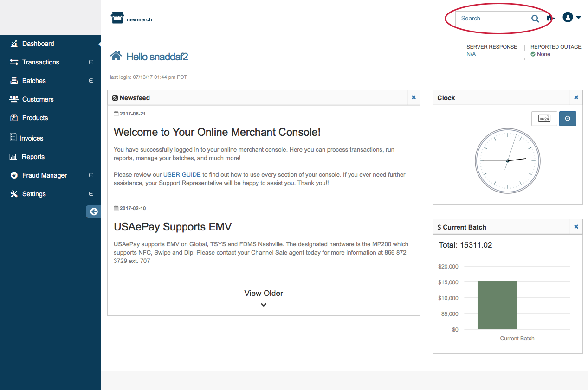Viewport: 588px width, 390px height.
Task: Expand the Batches submenu
Action: click(91, 81)
